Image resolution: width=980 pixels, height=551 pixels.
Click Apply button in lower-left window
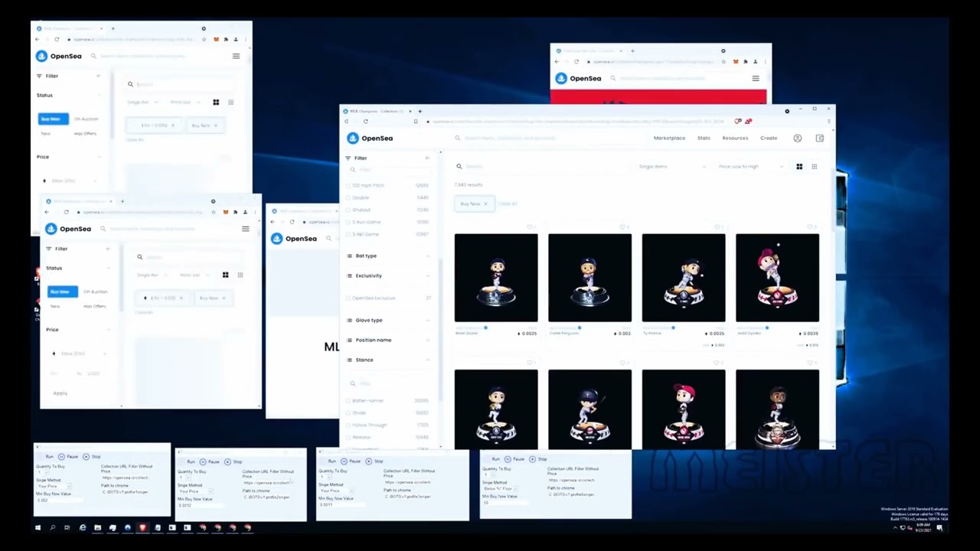click(60, 393)
